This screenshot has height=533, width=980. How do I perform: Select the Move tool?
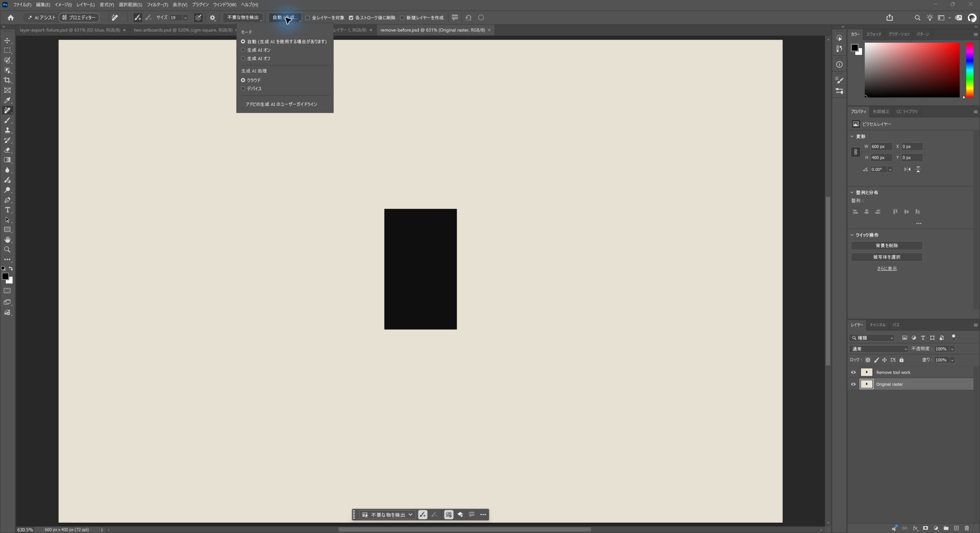(7, 41)
